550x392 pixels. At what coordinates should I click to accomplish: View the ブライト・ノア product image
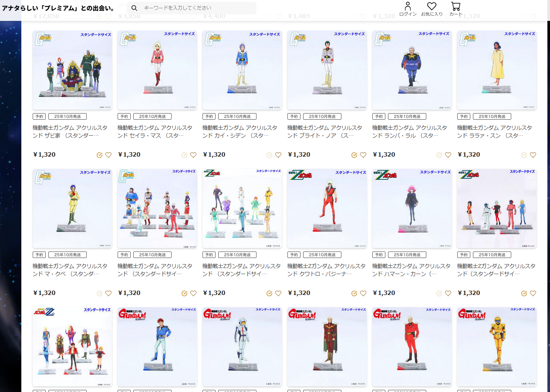coord(327,70)
